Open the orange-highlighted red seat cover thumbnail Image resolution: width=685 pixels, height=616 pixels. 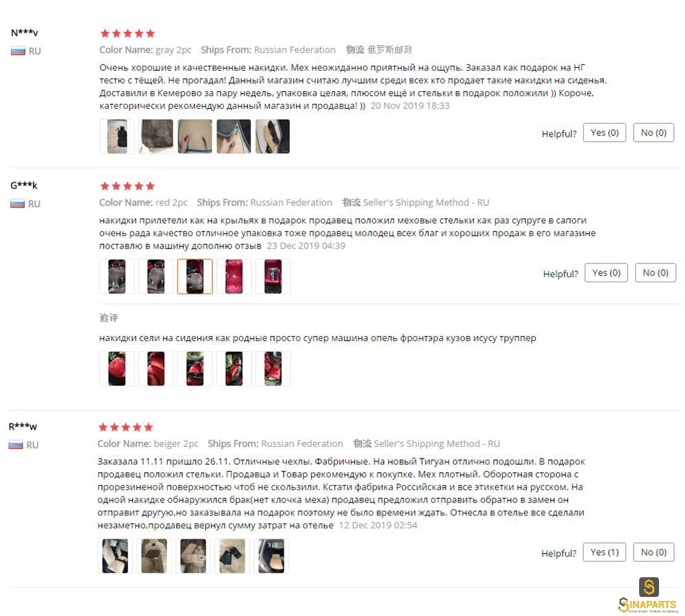(x=195, y=277)
